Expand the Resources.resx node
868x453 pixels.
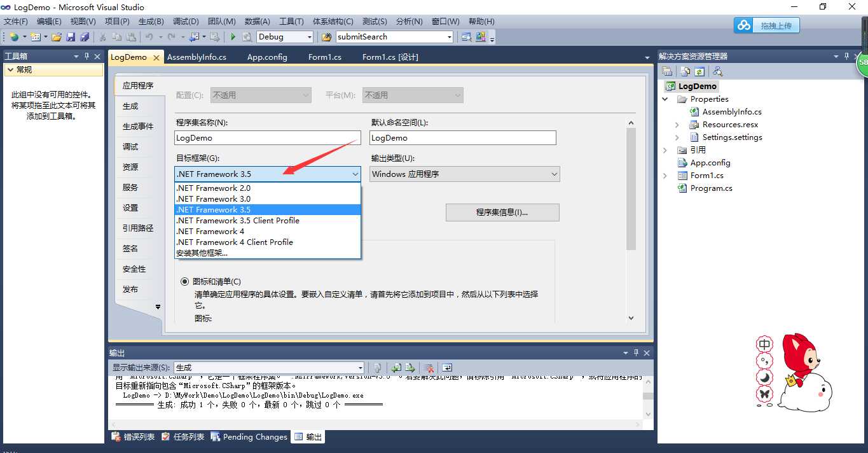[677, 125]
